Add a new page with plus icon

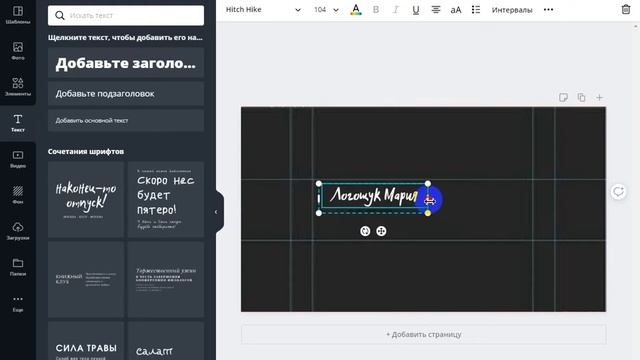click(599, 98)
